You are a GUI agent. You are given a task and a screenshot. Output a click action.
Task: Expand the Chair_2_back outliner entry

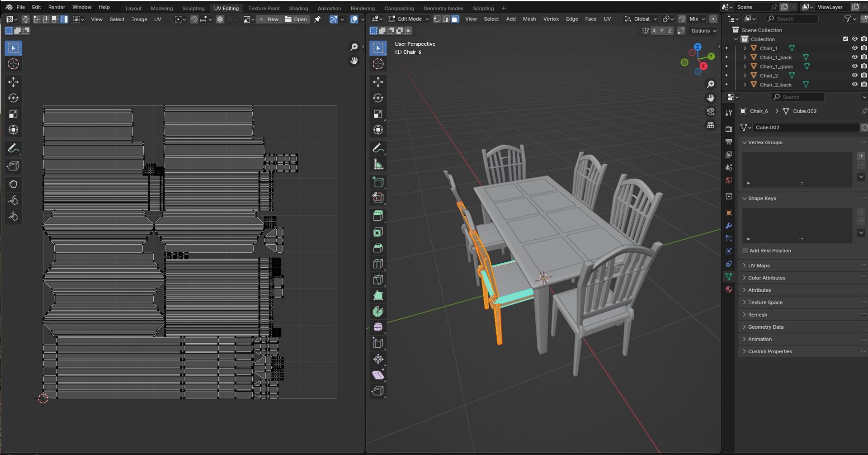pos(745,85)
